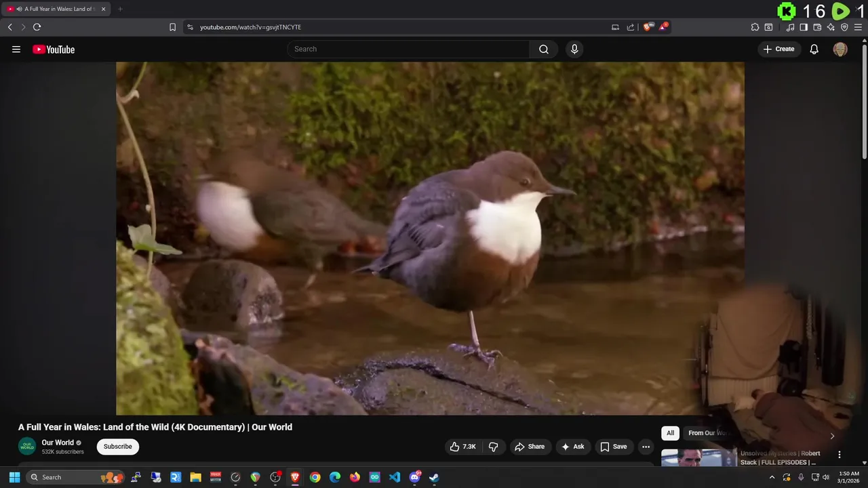Open the more actions three-dot menu
Viewport: 868px width, 488px height.
[x=646, y=447]
